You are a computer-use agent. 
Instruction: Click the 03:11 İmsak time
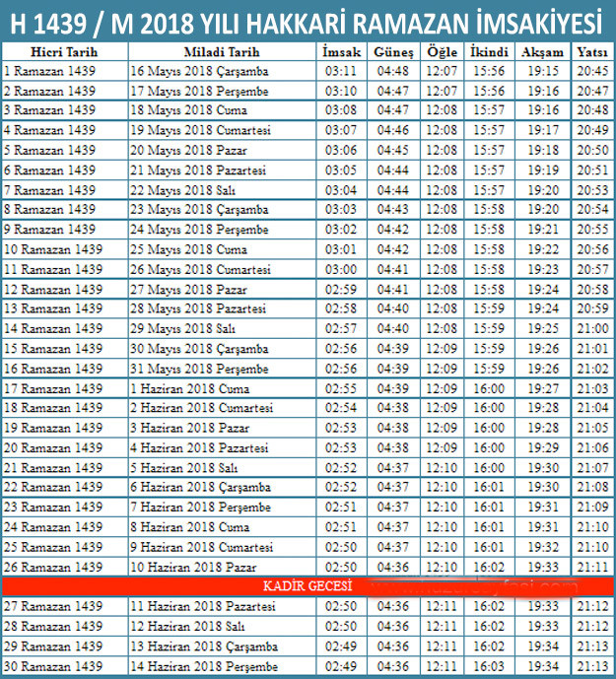[x=341, y=71]
